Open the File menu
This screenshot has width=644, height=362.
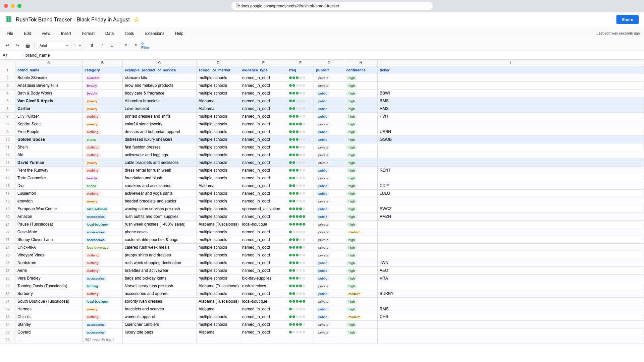pyautogui.click(x=10, y=34)
